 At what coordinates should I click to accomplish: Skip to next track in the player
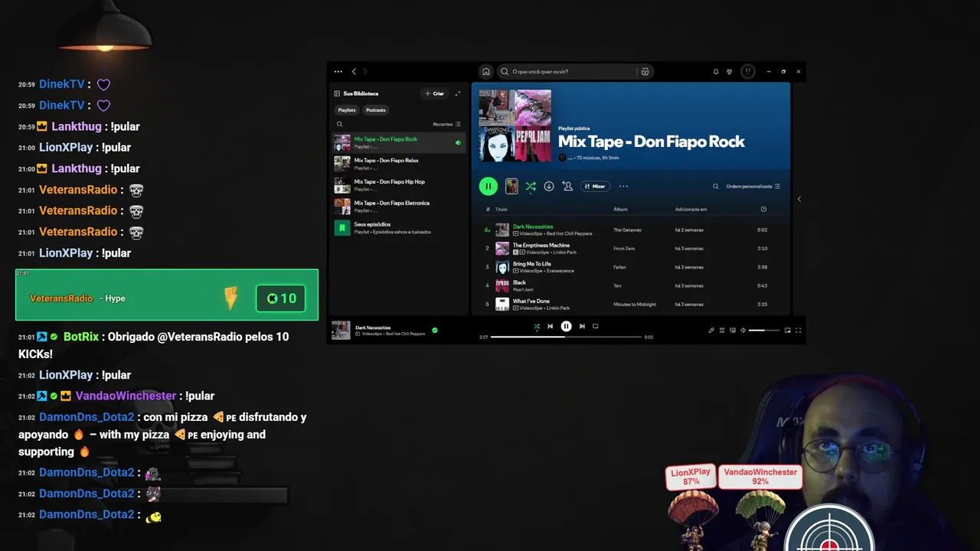click(x=582, y=326)
